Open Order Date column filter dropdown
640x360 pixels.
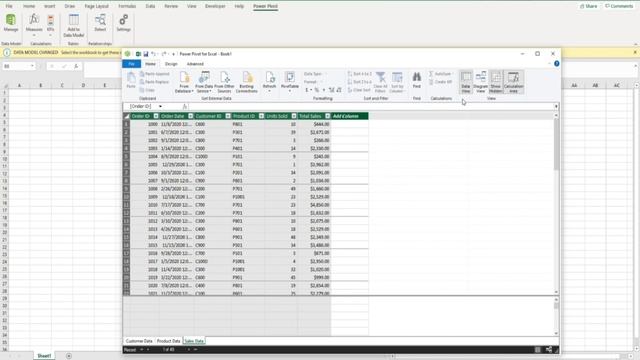(190, 116)
